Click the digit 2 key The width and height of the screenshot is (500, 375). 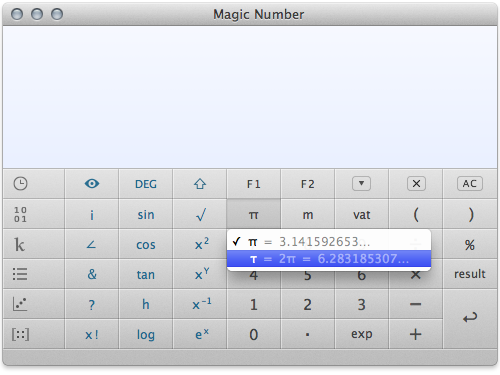pyautogui.click(x=308, y=304)
